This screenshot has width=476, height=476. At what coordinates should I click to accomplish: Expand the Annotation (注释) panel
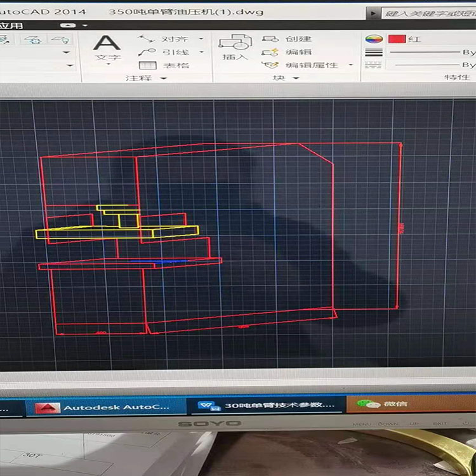tap(145, 78)
